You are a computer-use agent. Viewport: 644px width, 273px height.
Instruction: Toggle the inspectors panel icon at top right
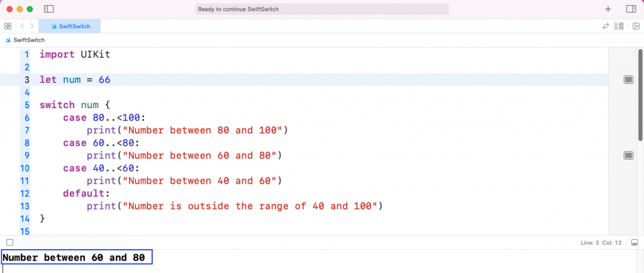tap(631, 9)
